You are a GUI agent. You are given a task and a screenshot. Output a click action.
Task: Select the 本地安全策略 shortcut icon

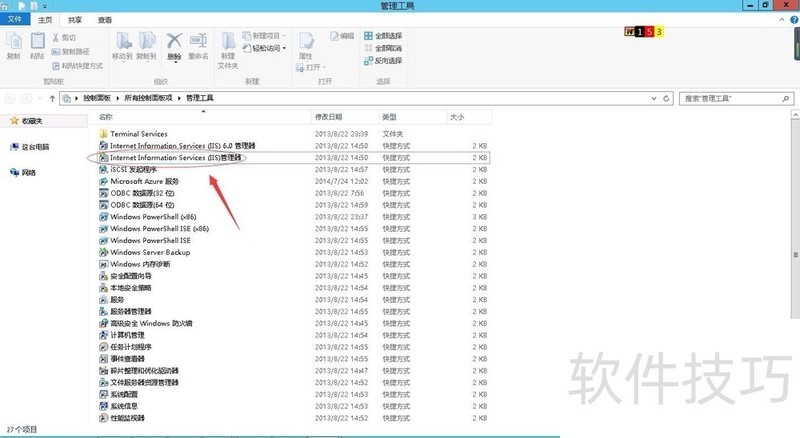click(x=103, y=287)
